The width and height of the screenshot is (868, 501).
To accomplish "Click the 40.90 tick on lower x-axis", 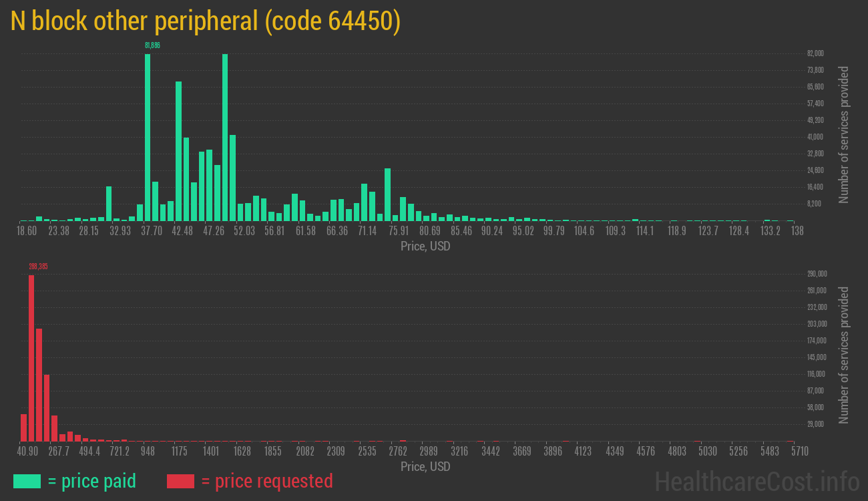I will (27, 452).
